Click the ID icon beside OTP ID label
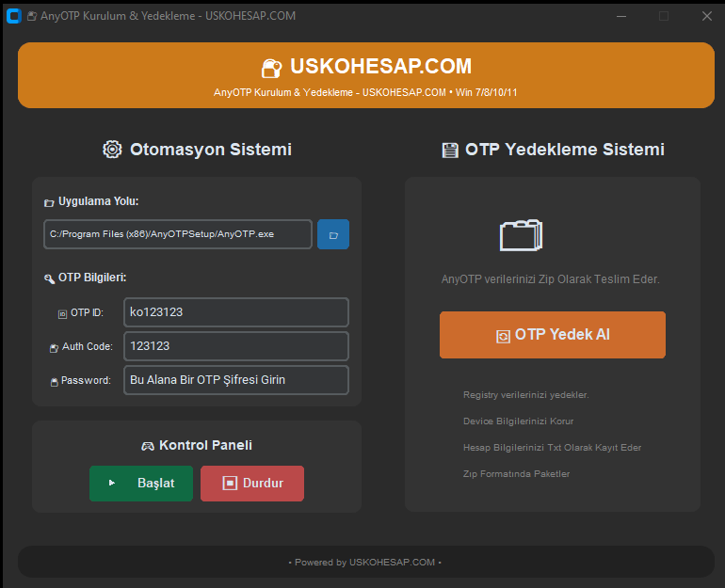725x588 pixels. pos(62,314)
